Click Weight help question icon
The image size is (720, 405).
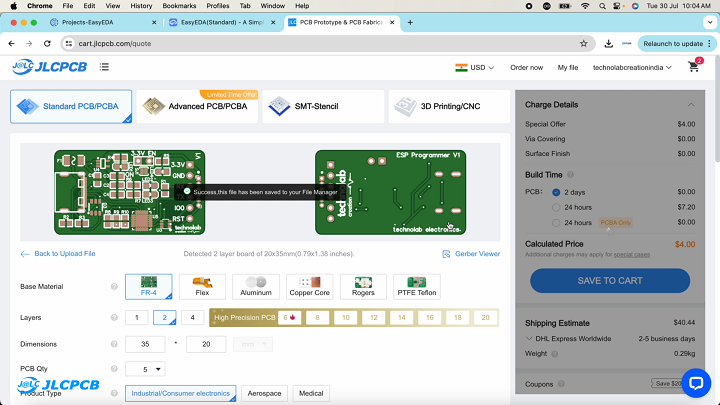(x=555, y=354)
